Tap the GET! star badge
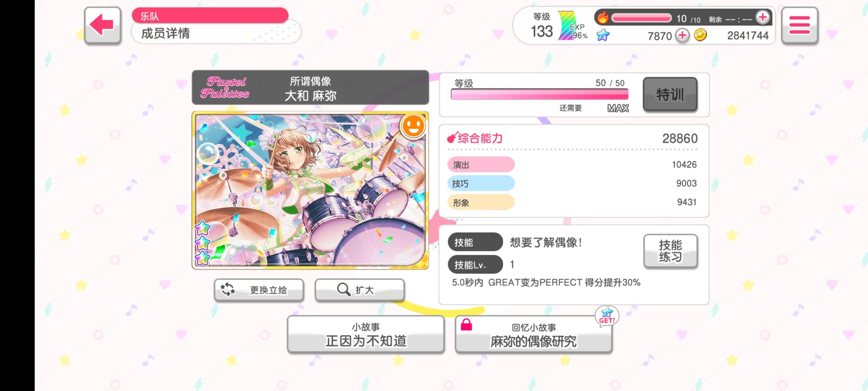The image size is (868, 391). coord(607,316)
